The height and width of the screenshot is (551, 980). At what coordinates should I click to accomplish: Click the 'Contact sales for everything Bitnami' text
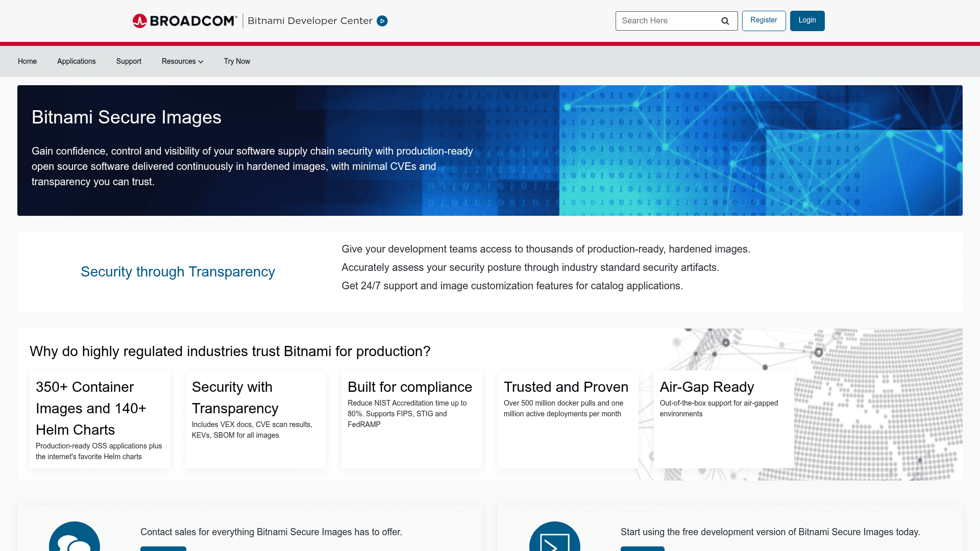point(271,532)
